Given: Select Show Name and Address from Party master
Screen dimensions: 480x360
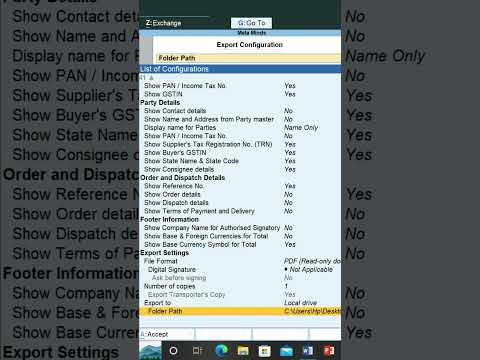Looking at the screenshot, I should tap(209, 119).
